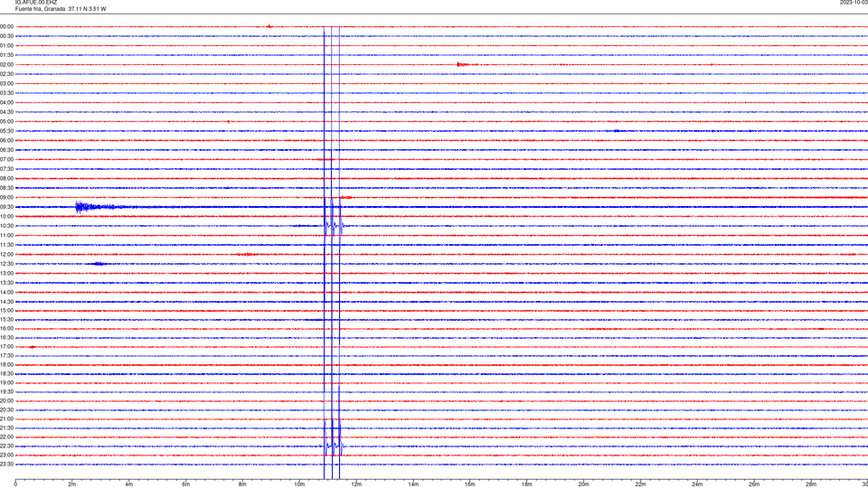Click the large seismic event on the 09:30 trace

(x=94, y=207)
